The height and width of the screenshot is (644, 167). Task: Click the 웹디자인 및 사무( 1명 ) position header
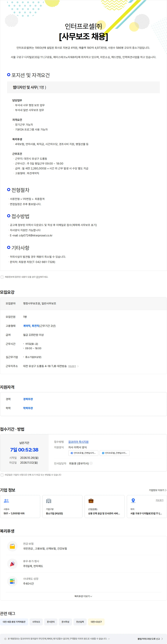(x=83, y=87)
